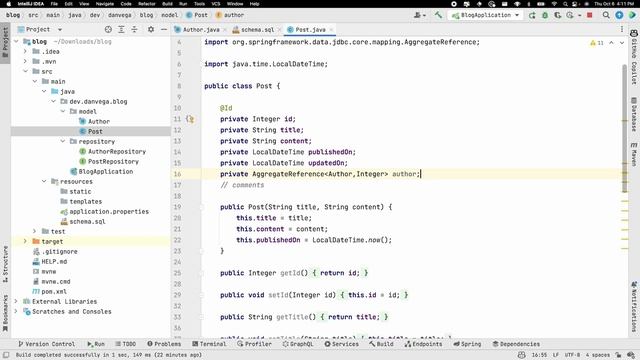
Task: Toggle the Bookmarks tool window
Action: point(5,313)
